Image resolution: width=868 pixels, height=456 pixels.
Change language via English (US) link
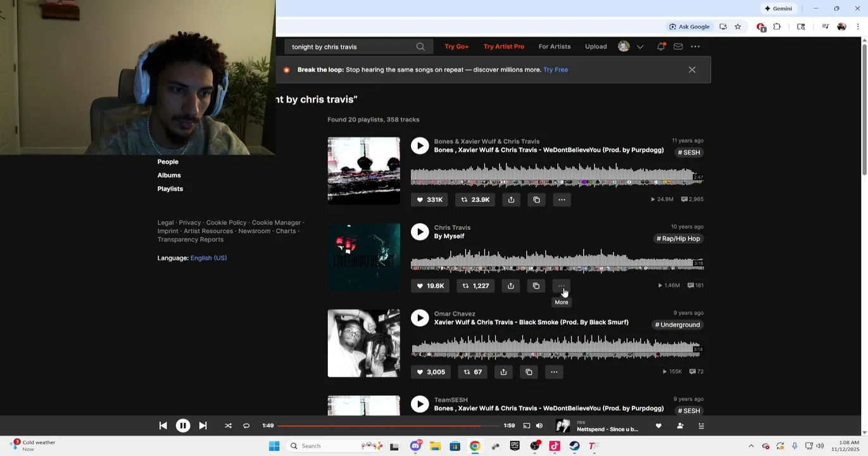tap(208, 258)
